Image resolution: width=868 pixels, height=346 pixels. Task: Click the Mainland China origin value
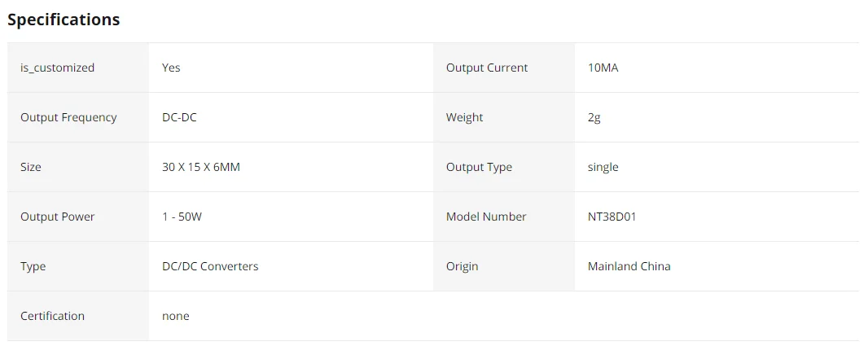[629, 266]
